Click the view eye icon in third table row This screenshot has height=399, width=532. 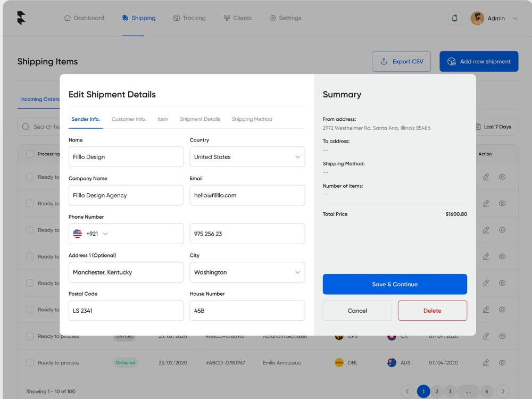(x=502, y=230)
